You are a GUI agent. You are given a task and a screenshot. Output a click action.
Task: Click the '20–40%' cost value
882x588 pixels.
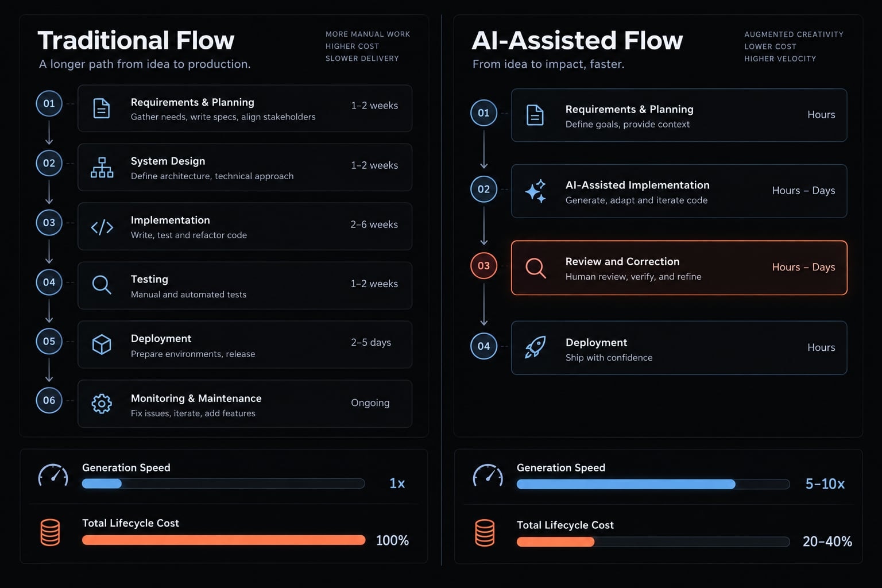click(827, 541)
